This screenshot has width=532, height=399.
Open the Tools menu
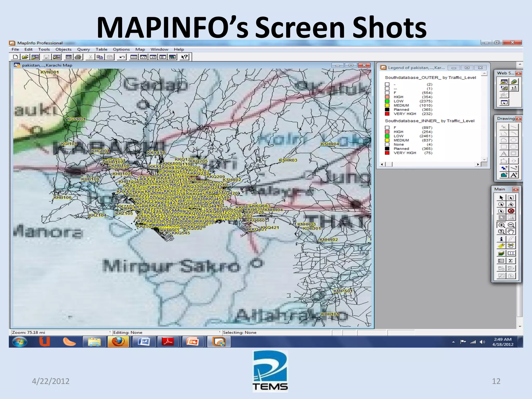tap(44, 49)
